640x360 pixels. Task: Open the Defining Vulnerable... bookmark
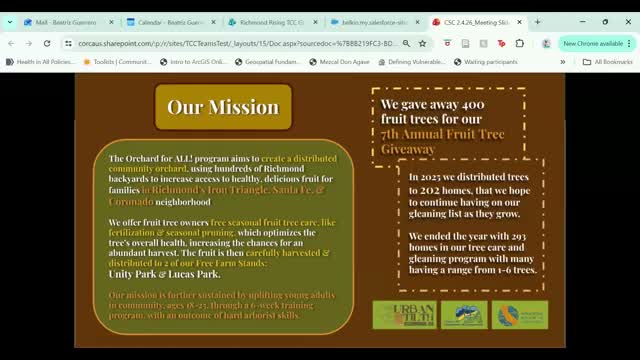point(411,62)
